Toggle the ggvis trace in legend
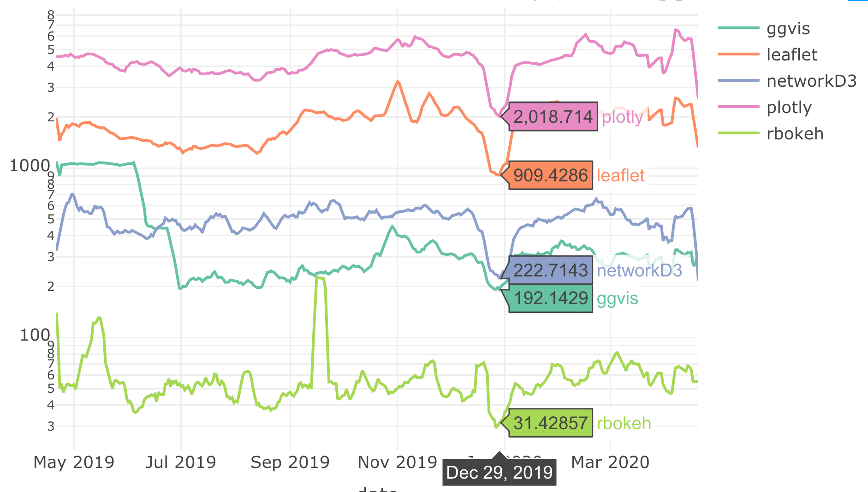Screen dimensions: 868x492 788,29
